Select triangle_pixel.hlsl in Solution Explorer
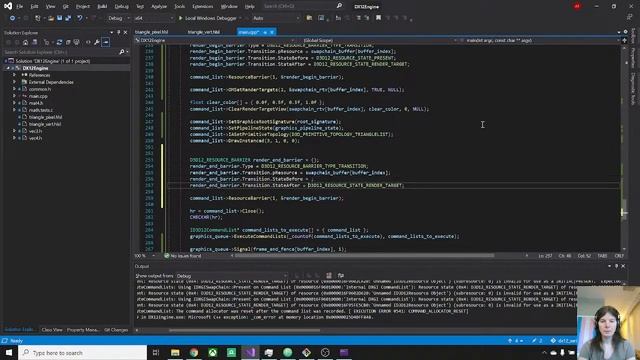Image resolution: width=640 pixels, height=360 pixels. (45, 117)
